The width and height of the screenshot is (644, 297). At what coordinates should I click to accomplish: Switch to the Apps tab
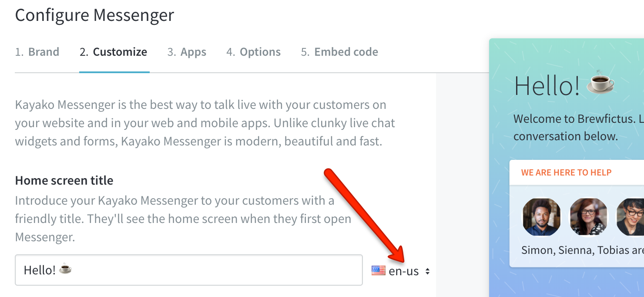187,52
